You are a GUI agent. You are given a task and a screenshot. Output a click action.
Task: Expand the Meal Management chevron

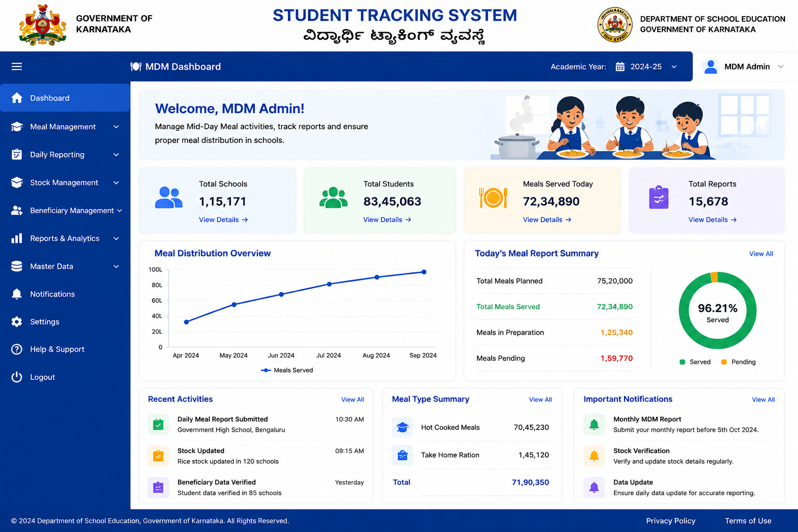116,127
